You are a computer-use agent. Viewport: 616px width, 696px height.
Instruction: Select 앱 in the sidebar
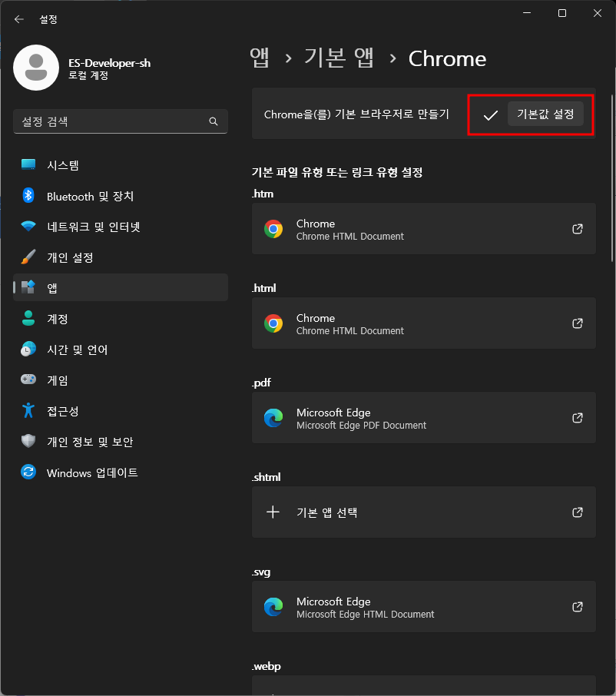click(121, 287)
